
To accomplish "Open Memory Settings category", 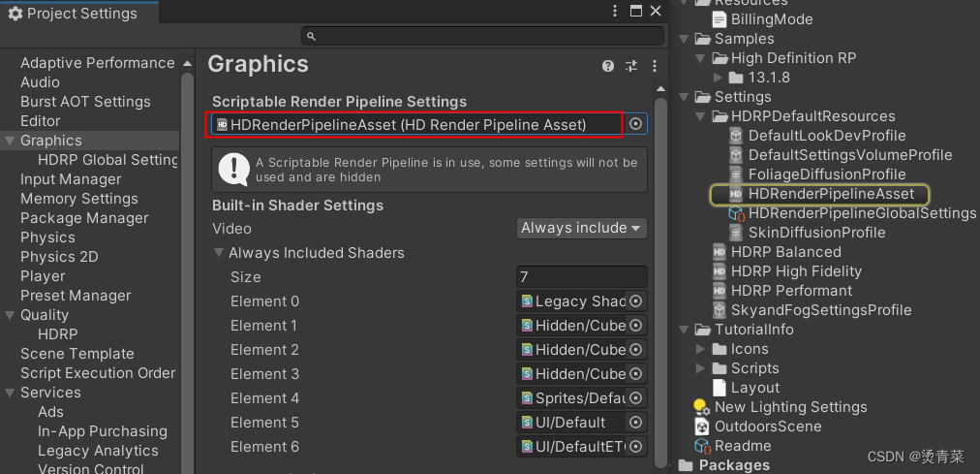I will pos(79,199).
